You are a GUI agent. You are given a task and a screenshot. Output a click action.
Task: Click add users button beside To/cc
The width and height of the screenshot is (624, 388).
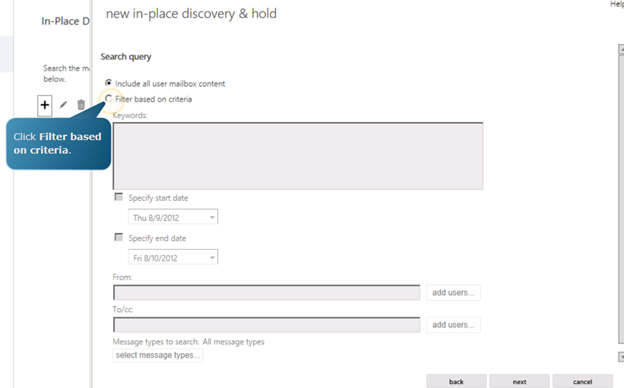tap(453, 325)
